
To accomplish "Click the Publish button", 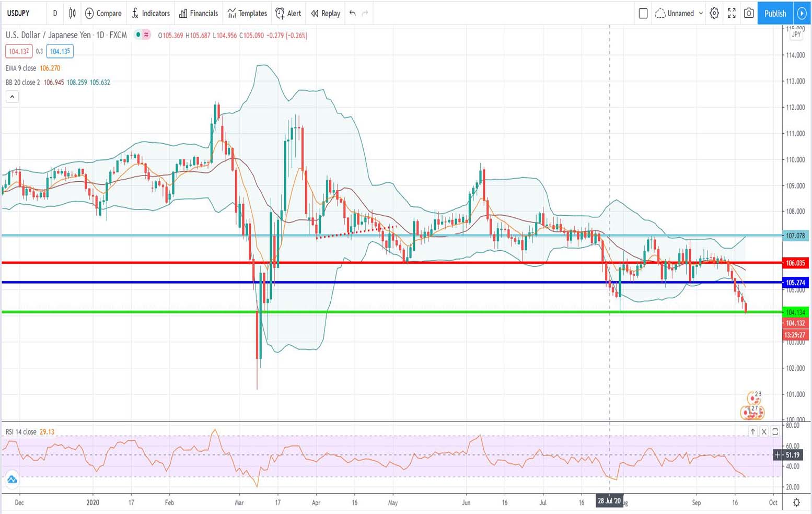I will point(775,13).
